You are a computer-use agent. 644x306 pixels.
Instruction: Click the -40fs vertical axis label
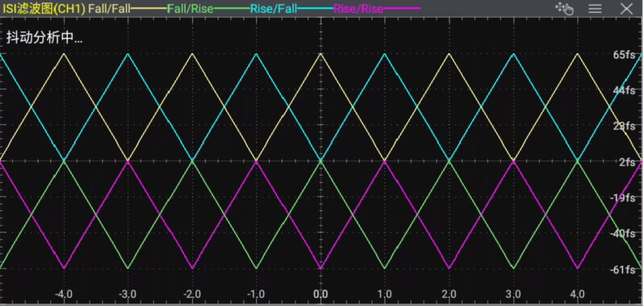click(x=623, y=234)
